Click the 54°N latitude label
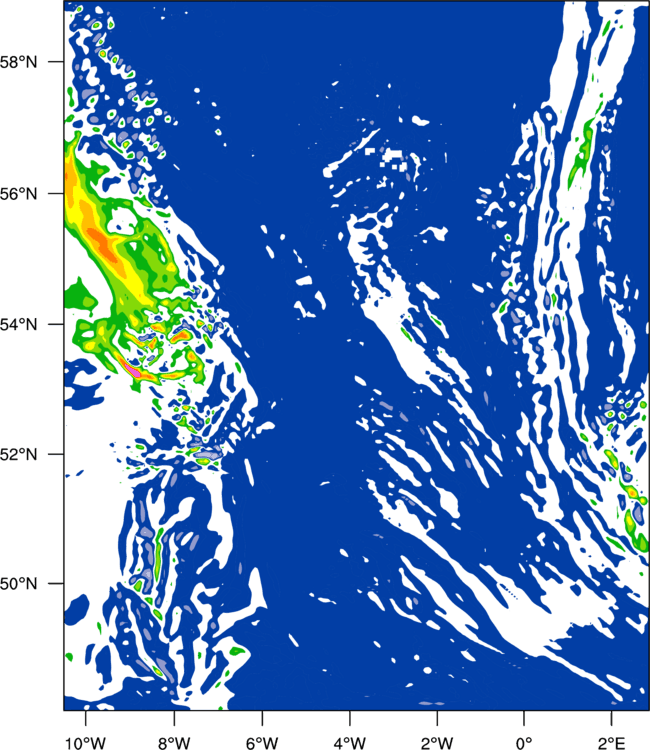650x750 pixels. click(19, 325)
